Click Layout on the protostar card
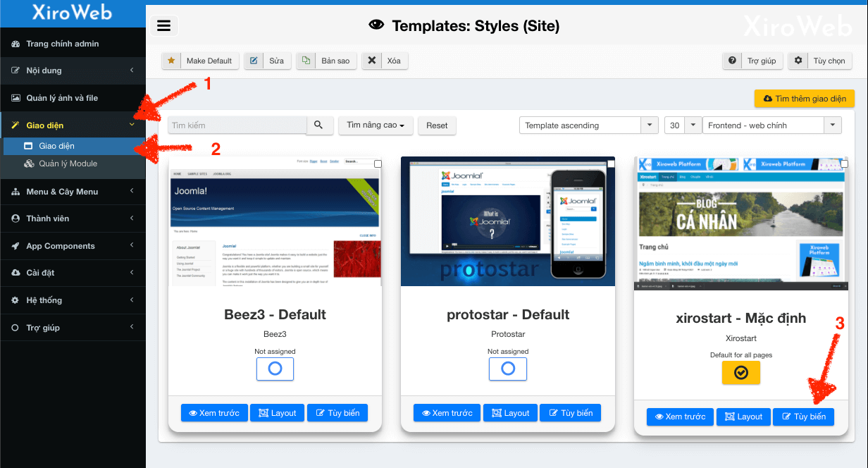 510,413
